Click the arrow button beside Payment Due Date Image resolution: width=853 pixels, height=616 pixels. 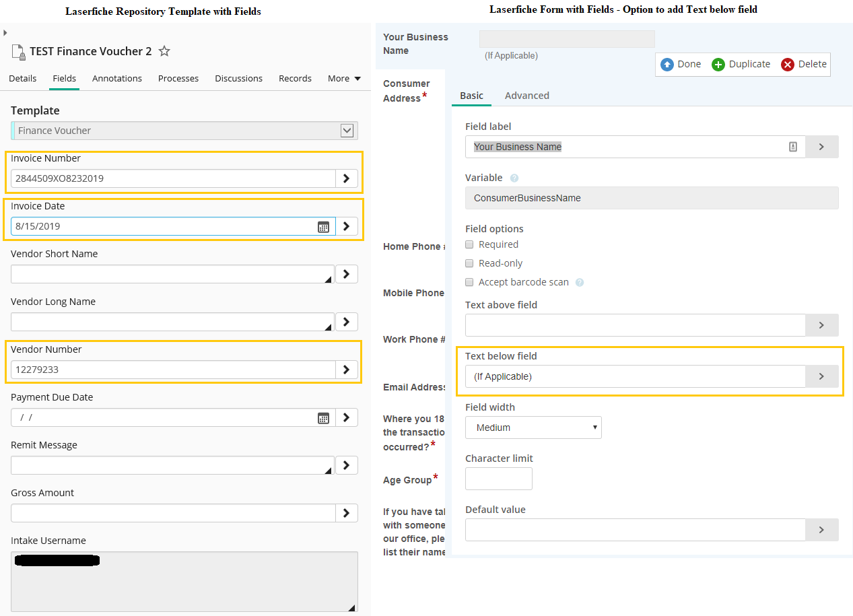coord(347,417)
